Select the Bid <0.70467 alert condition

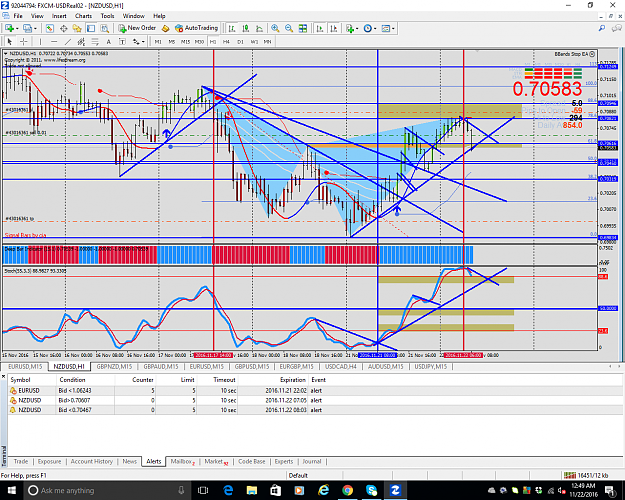(x=75, y=410)
